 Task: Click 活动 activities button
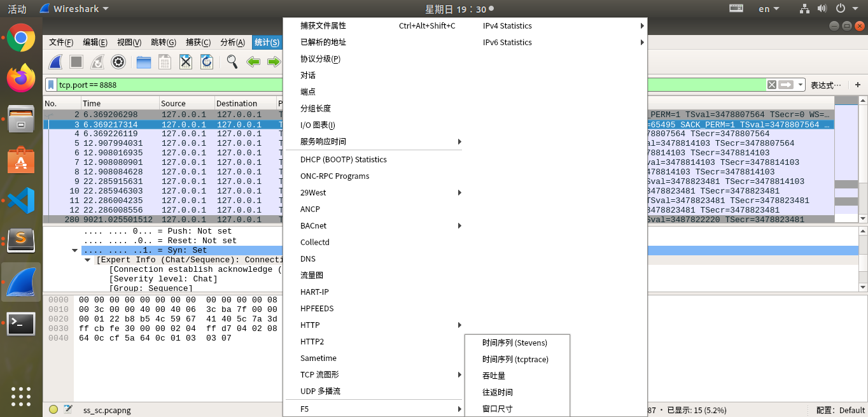tap(17, 9)
